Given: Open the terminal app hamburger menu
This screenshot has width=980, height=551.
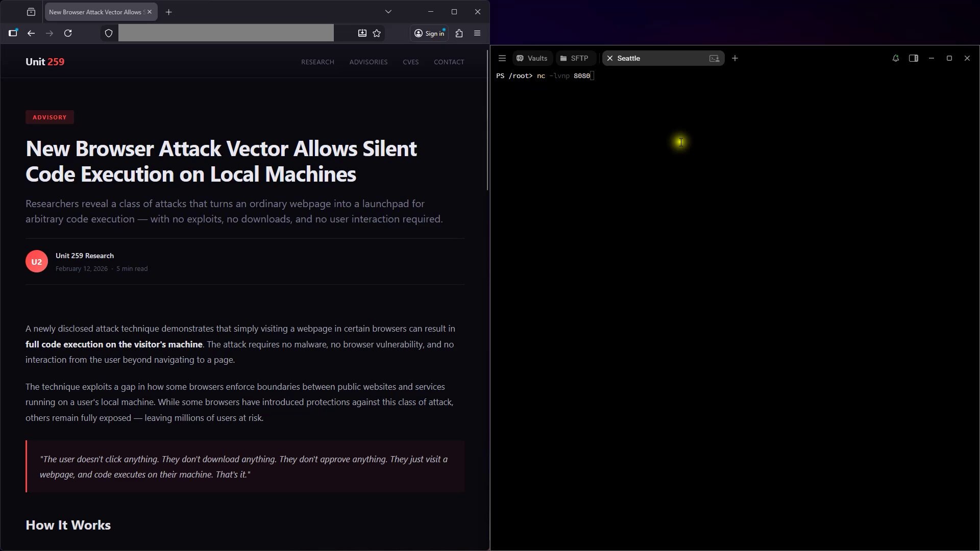Looking at the screenshot, I should [502, 58].
